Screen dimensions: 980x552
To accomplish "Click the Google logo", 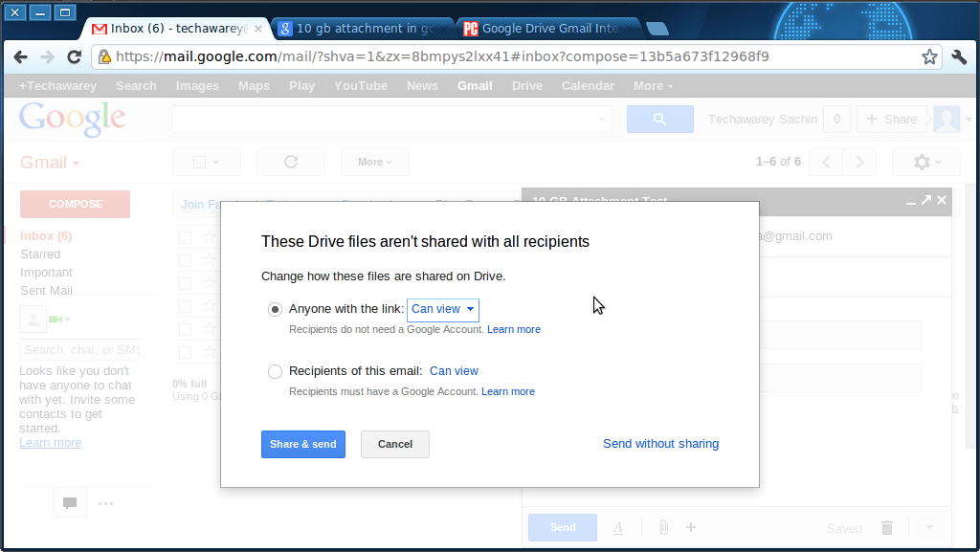I will pos(72,119).
